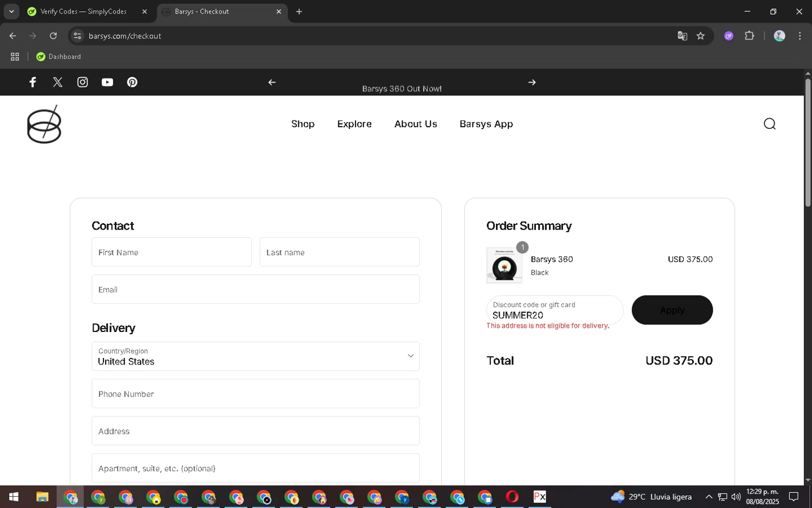Open the weather widget showing 29°C
Viewport: 812px width, 508px height.
[x=651, y=497]
